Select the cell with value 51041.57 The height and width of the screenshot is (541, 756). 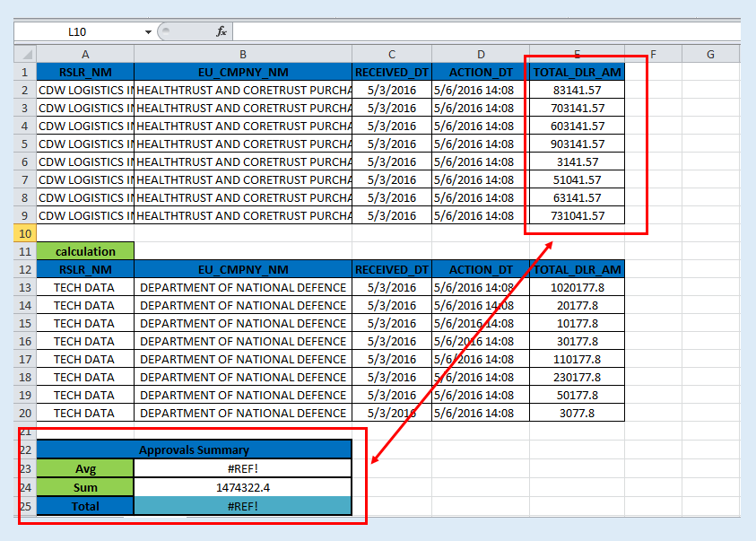578,179
